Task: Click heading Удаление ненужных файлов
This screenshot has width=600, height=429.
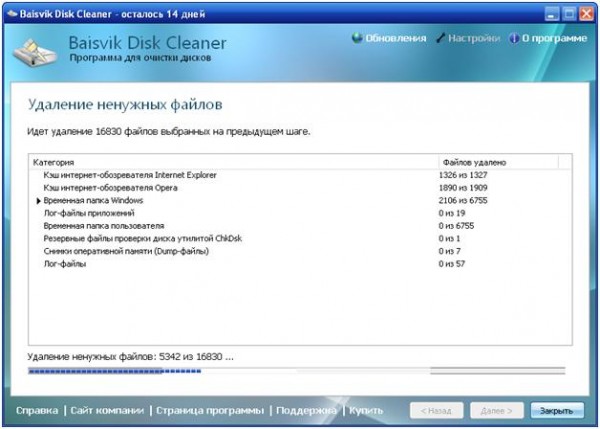Action: 125,104
